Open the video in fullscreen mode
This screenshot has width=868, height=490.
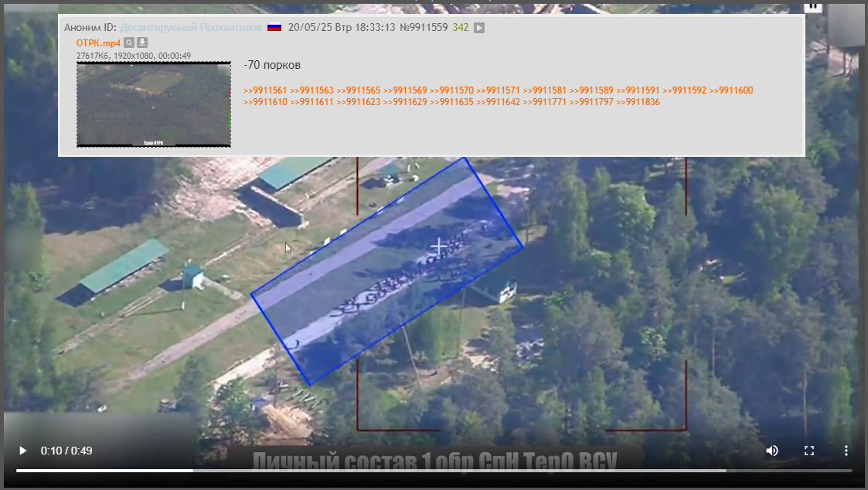click(809, 451)
